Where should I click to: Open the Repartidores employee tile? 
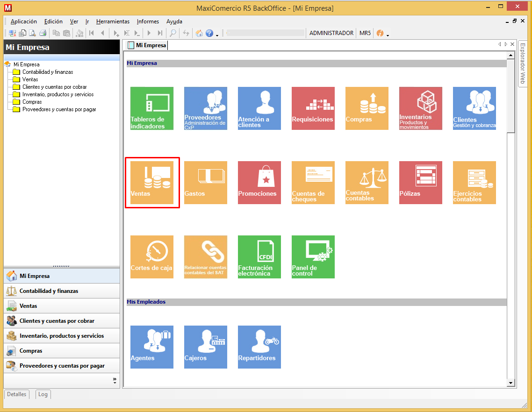[259, 347]
